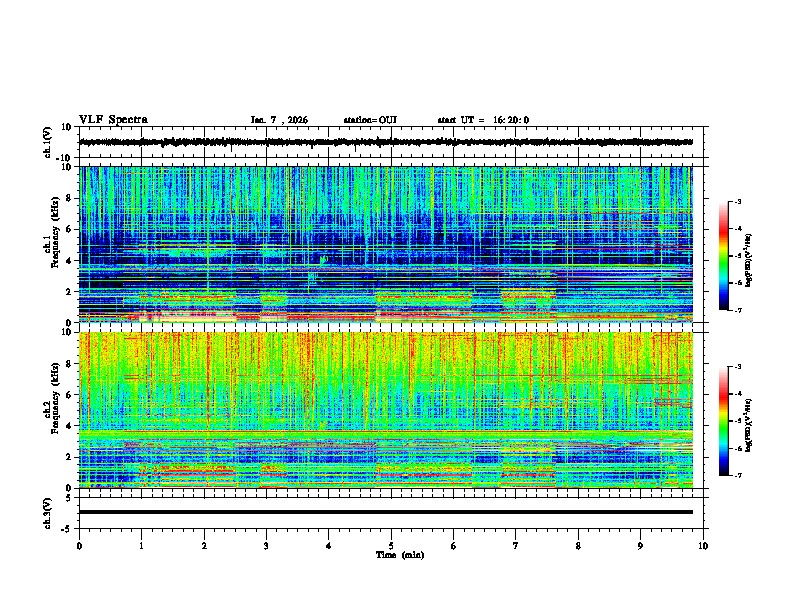792x612 pixels.
Task: Click the ch.2 spectrogram color scale bar
Action: point(723,421)
